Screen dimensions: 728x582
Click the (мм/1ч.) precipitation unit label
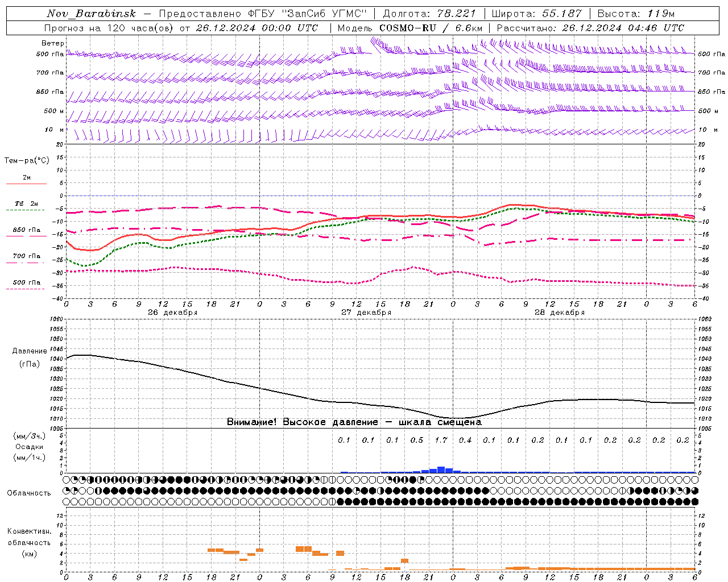click(30, 458)
